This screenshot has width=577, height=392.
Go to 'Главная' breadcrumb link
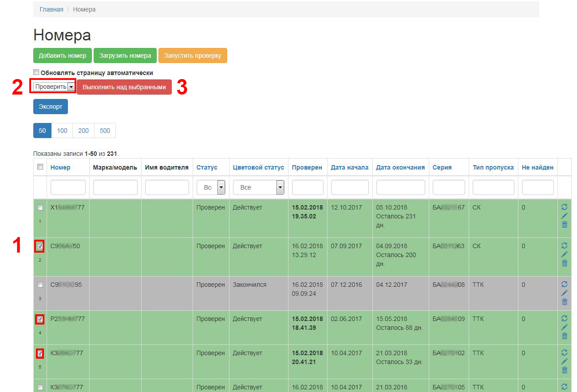point(51,9)
